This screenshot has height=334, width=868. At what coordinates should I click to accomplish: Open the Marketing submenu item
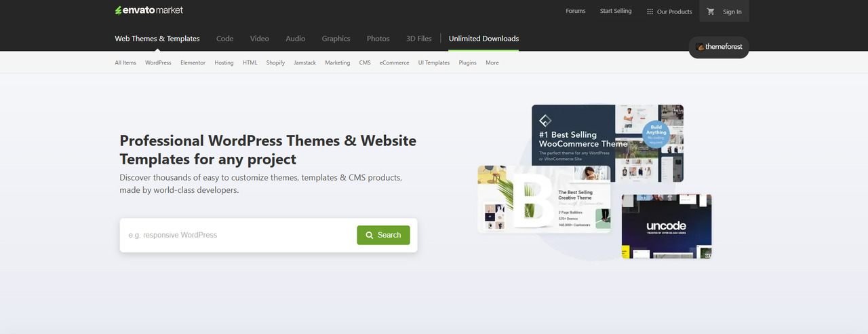pyautogui.click(x=337, y=62)
